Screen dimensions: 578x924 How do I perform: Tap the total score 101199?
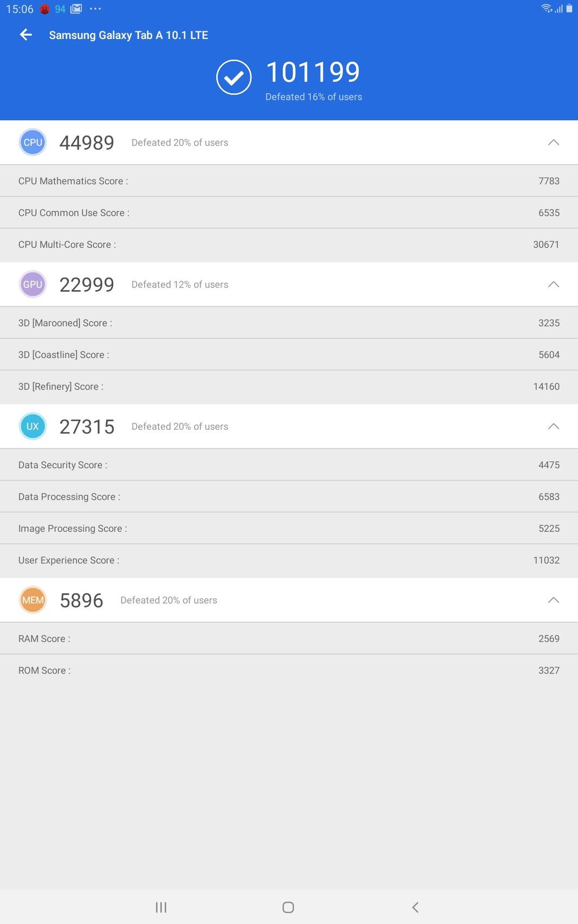click(x=313, y=73)
